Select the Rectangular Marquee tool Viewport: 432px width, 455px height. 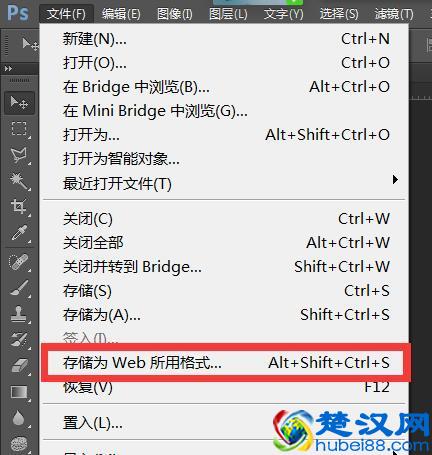coord(19,129)
